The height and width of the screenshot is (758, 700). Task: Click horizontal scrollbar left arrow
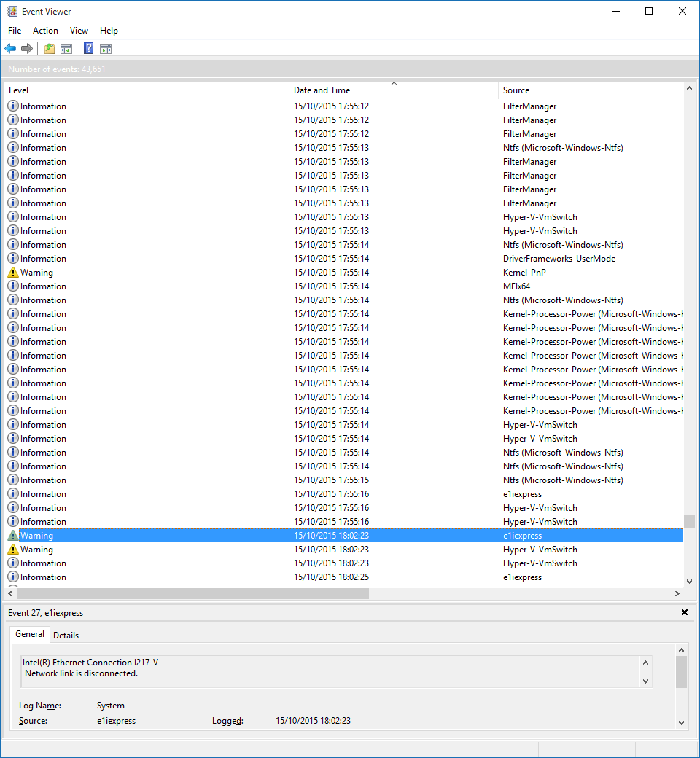click(10, 593)
